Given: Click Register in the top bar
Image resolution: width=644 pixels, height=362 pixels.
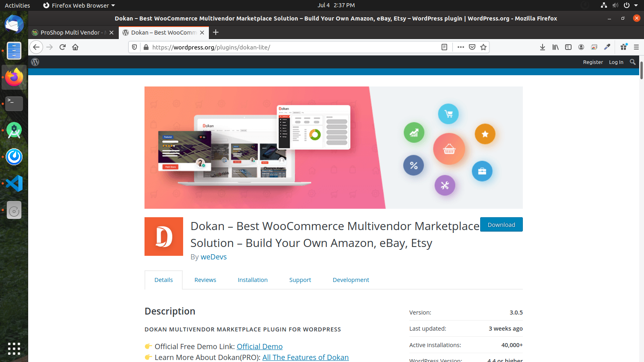Looking at the screenshot, I should pos(593,62).
